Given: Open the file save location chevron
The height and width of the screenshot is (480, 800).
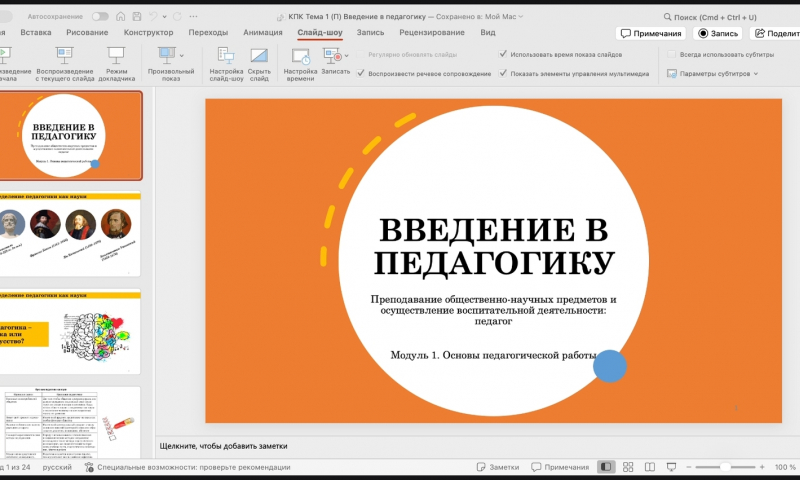Looking at the screenshot, I should [x=520, y=17].
